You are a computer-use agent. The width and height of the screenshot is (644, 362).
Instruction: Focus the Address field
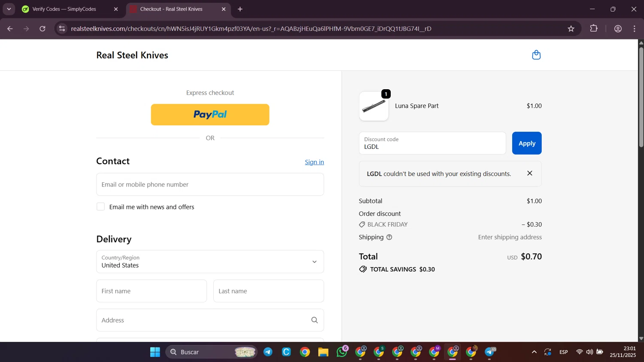tap(210, 320)
